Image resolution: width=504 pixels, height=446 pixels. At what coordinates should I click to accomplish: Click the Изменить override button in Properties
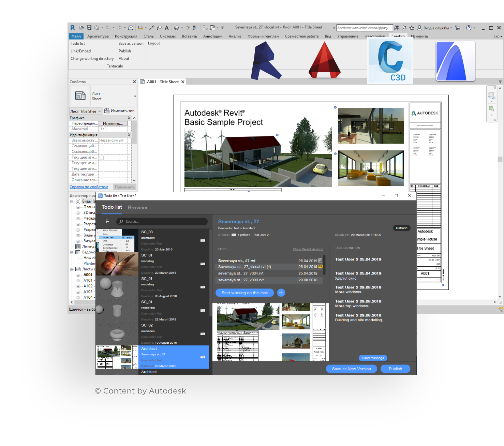(113, 123)
